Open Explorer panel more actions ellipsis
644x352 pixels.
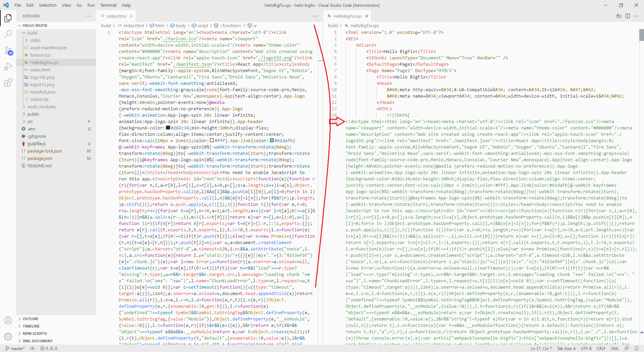pos(88,16)
